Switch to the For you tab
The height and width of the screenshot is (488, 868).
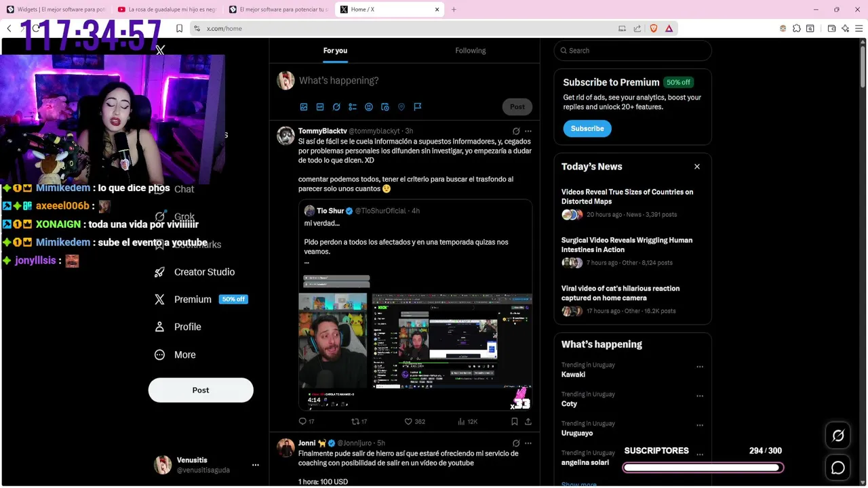335,51
